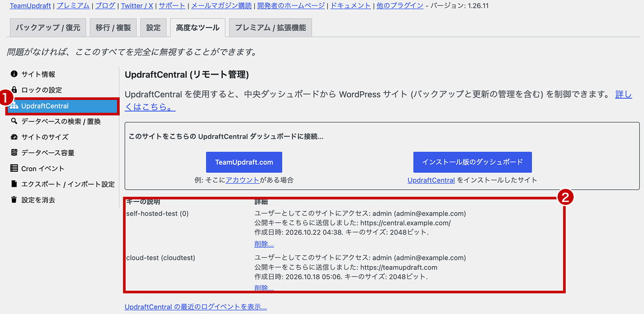The width and height of the screenshot is (644, 314).
Task: Open データベースの検索 / 置換 tool
Action: coord(61,121)
